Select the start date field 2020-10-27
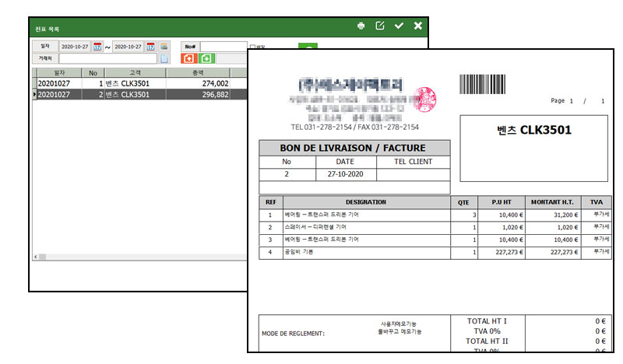Image resolution: width=623 pixels, height=364 pixels. (75, 47)
